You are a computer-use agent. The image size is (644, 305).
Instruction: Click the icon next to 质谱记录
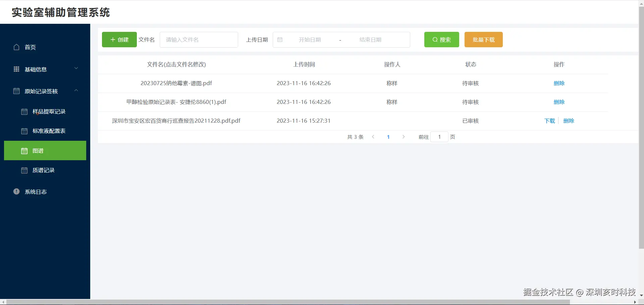[24, 170]
